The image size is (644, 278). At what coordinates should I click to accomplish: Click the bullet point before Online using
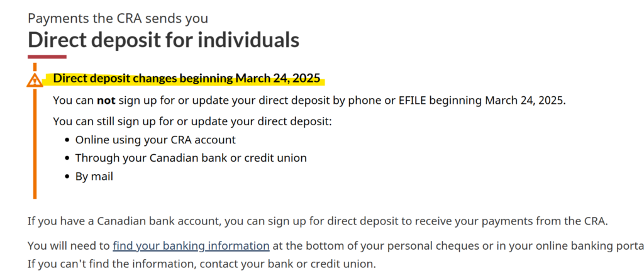point(68,140)
